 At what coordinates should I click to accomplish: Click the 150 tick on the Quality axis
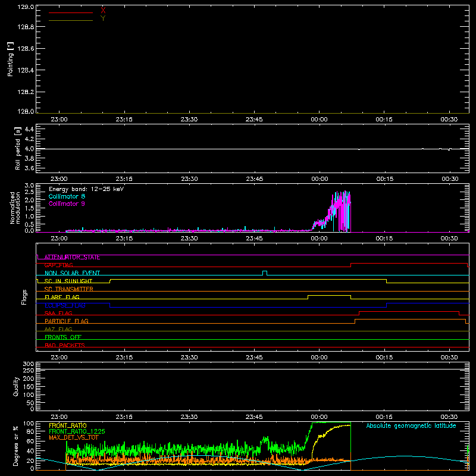(29, 387)
